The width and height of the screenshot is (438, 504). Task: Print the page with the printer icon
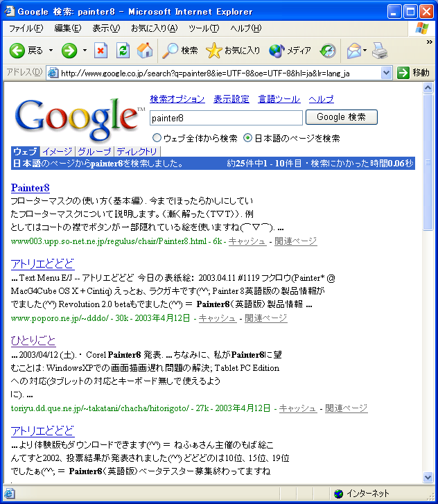point(380,51)
